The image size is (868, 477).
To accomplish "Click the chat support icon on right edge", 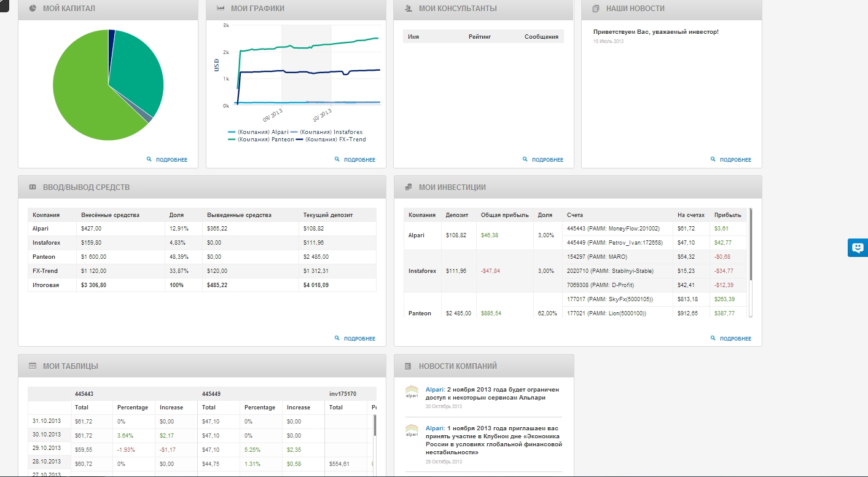I will tap(857, 248).
